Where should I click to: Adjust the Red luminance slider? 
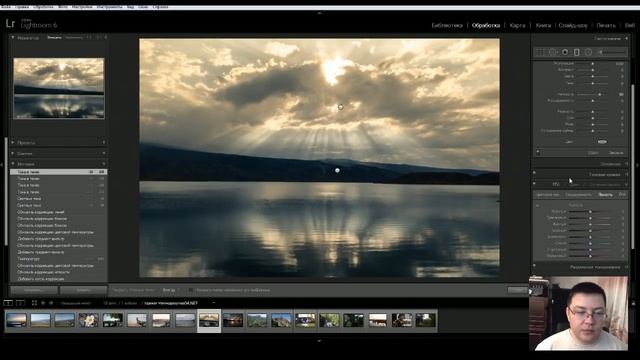point(590,211)
